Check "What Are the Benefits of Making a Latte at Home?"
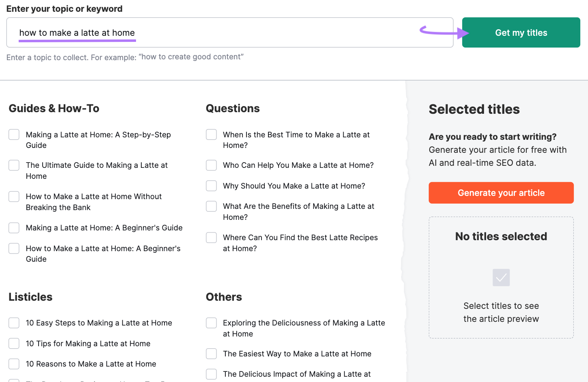Screen dimensions: 588x382 [x=211, y=206]
